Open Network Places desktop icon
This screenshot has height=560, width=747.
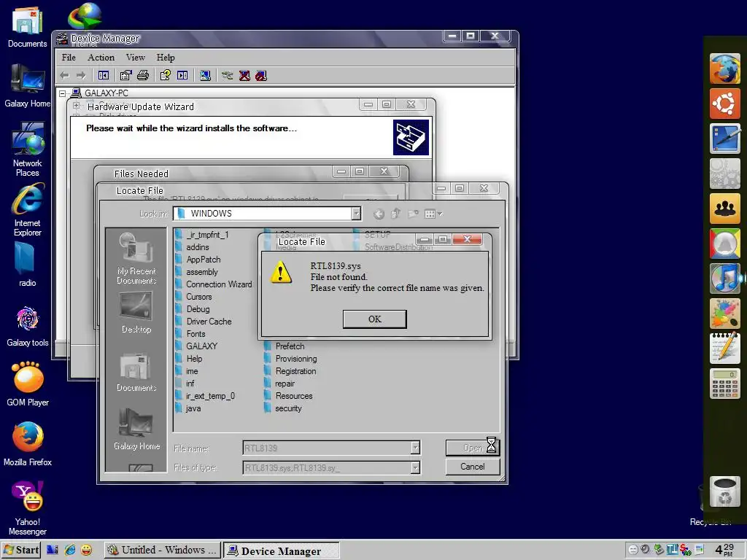[28, 149]
